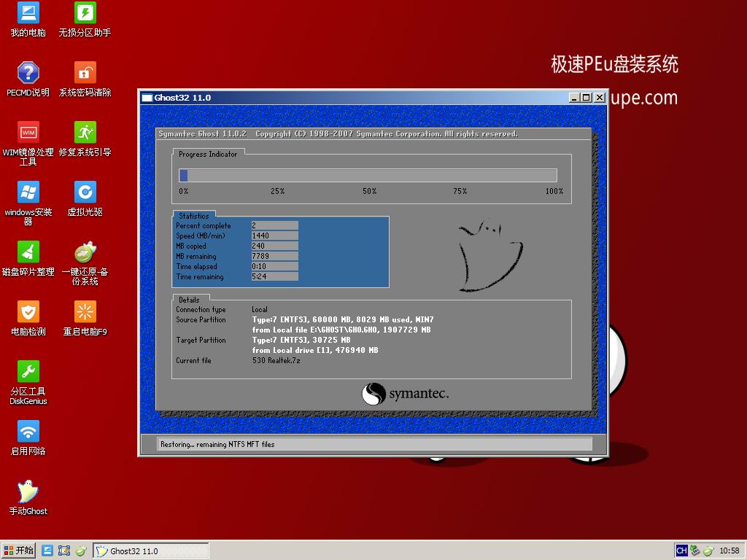Click the Percent complete value 2

point(275,225)
